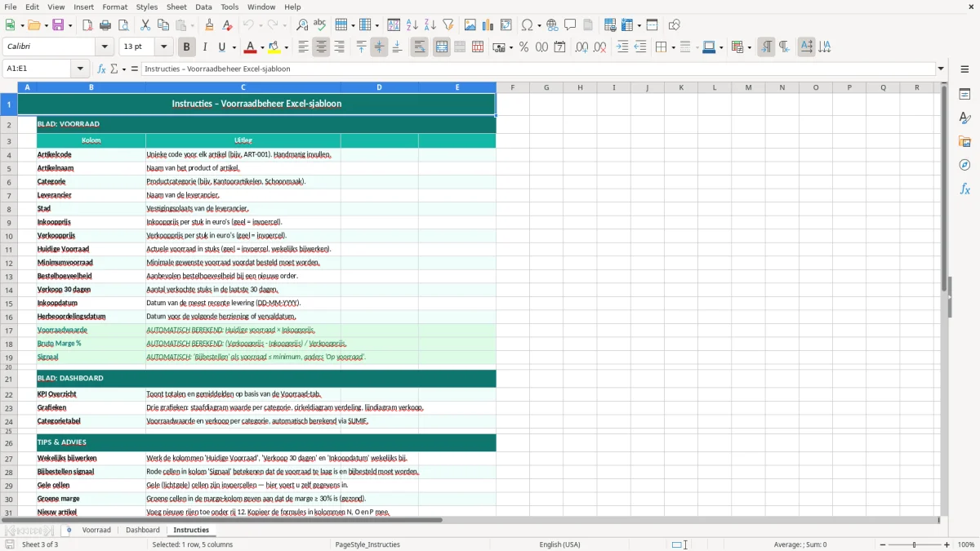Click the font color red swatch
This screenshot has height=551, width=980.
point(250,47)
